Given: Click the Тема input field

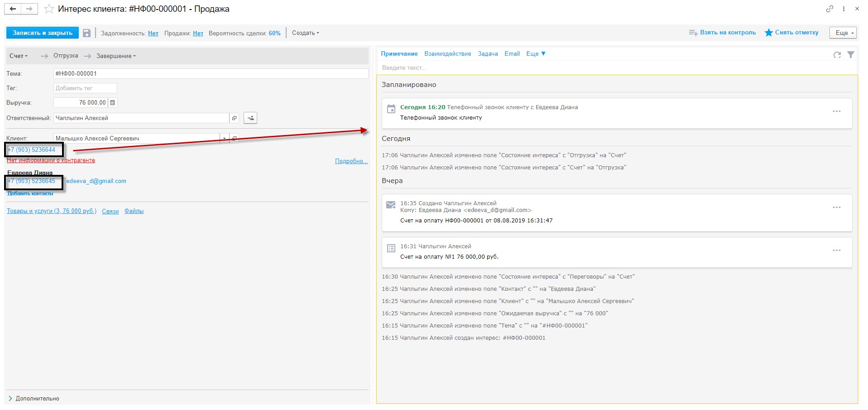Looking at the screenshot, I should coord(211,73).
